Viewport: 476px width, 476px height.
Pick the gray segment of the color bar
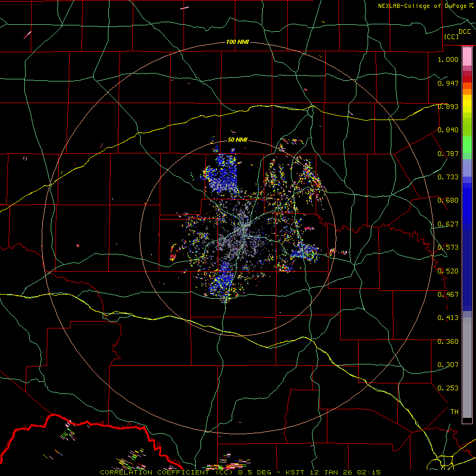pyautogui.click(x=467, y=368)
